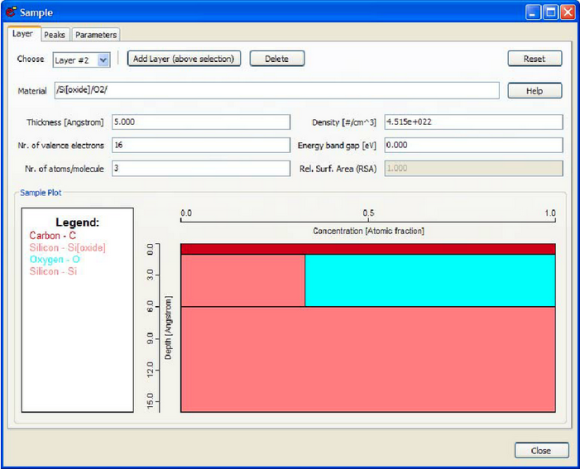Click the Energy band gap field
This screenshot has height=469, width=580.
coord(473,145)
